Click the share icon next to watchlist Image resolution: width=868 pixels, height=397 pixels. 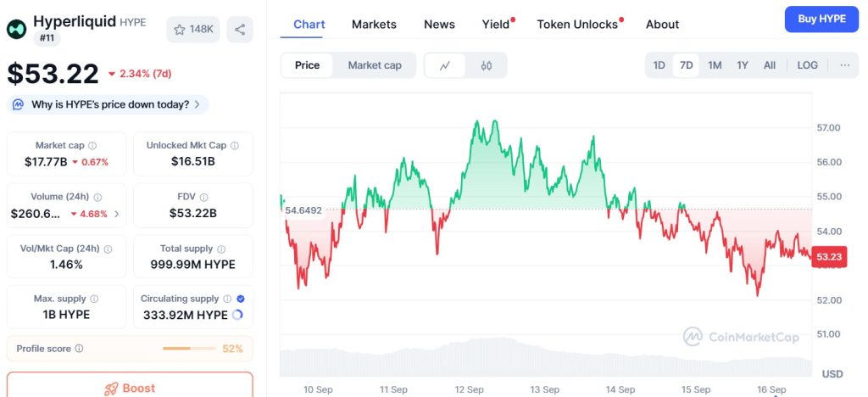point(240,30)
